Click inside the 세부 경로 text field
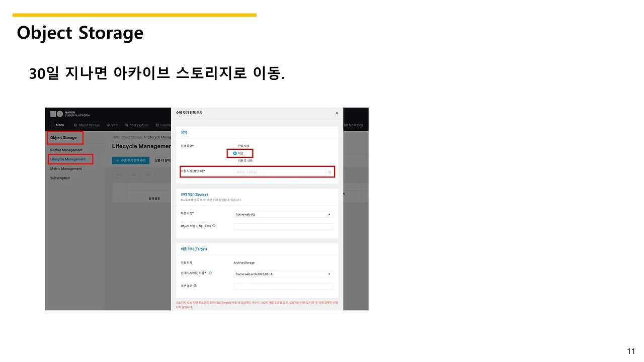The width and height of the screenshot is (644, 362). pos(283,286)
